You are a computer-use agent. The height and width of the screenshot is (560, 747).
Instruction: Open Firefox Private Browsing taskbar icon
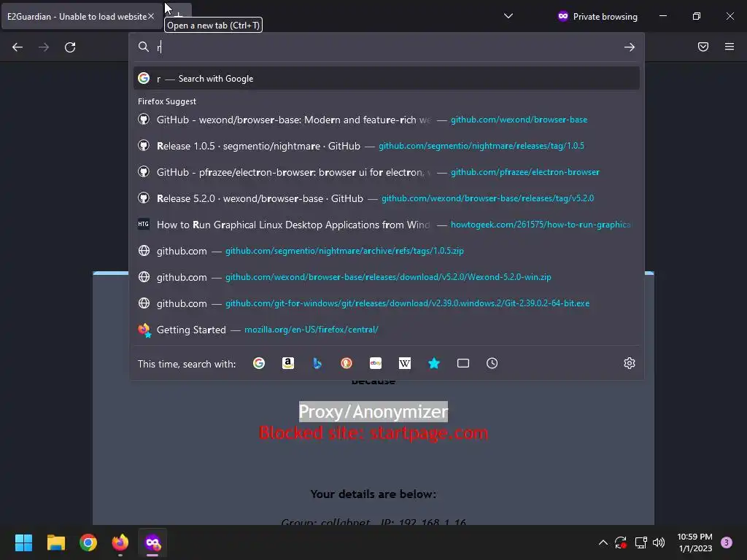(x=152, y=542)
